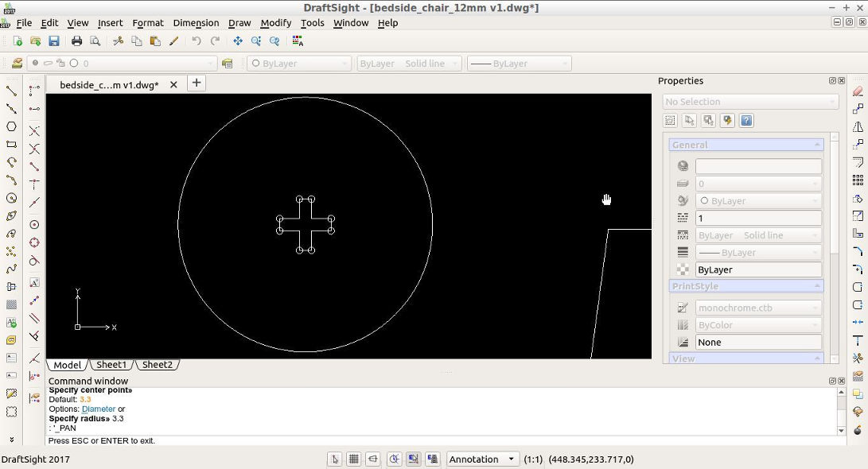Image resolution: width=868 pixels, height=469 pixels.
Task: Open the Layers Manager icon
Action: tap(18, 63)
